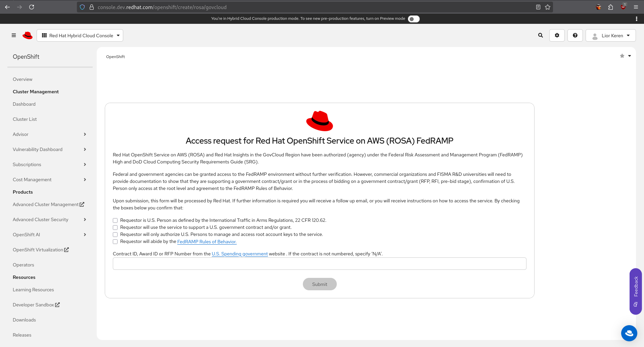The image size is (644, 347).
Task: Click the tracking protection shield icon
Action: (82, 7)
